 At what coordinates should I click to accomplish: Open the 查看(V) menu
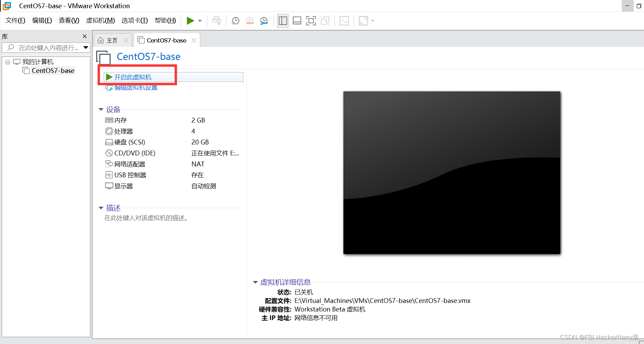[69, 21]
